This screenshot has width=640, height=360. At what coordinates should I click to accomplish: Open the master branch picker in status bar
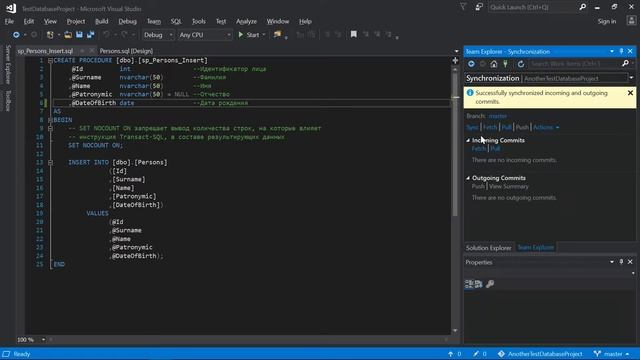tap(612, 354)
